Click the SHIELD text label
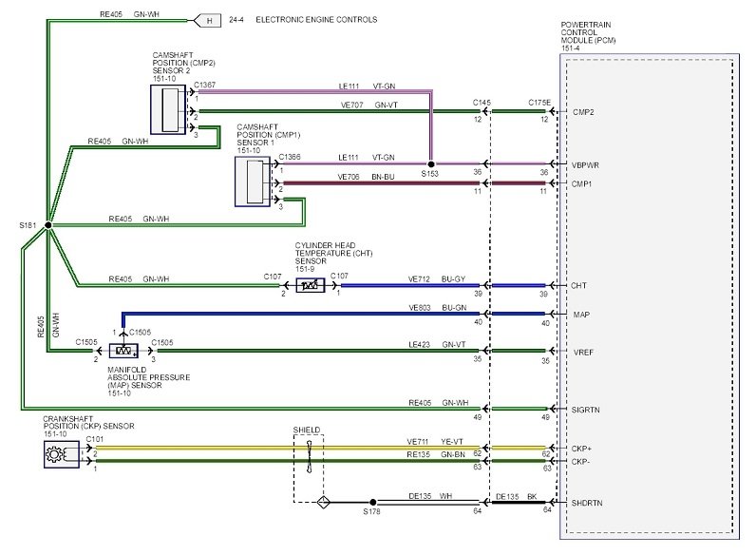This screenshot has height=555, width=756. click(x=307, y=430)
